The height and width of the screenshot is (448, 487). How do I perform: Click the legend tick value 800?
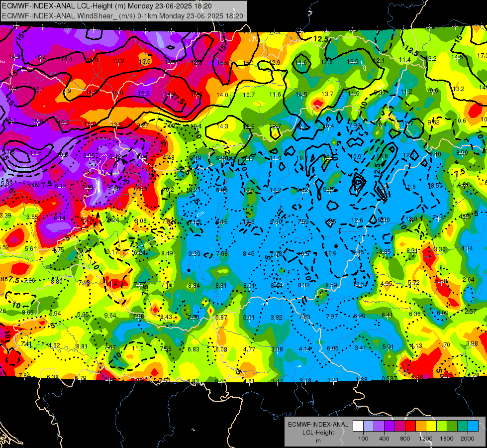(x=405, y=439)
